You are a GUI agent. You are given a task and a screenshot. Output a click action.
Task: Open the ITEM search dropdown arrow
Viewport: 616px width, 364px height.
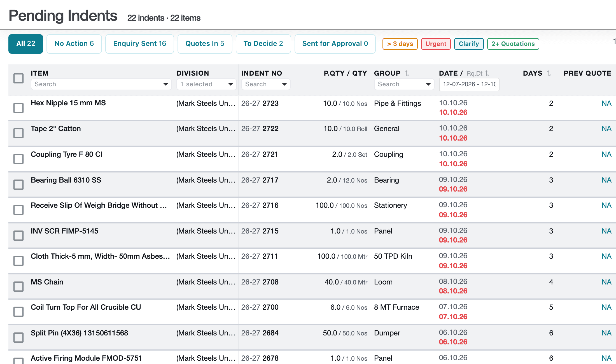coord(165,84)
